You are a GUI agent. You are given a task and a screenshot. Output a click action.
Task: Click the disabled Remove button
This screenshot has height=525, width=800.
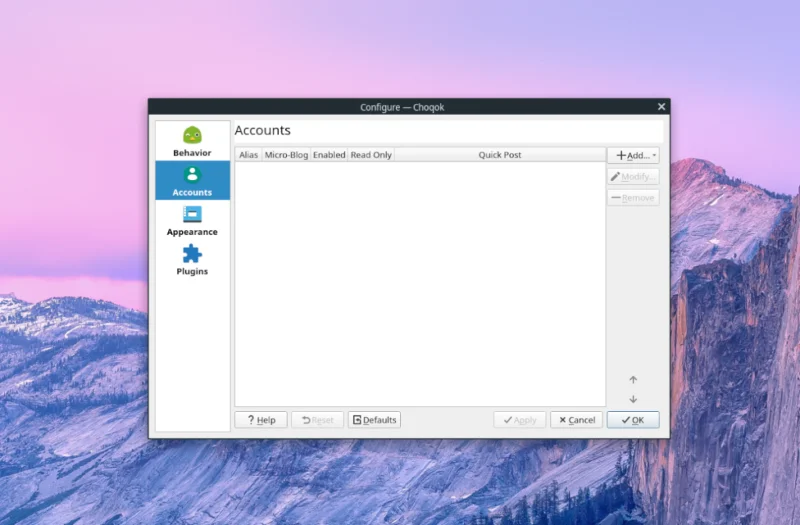click(x=633, y=197)
